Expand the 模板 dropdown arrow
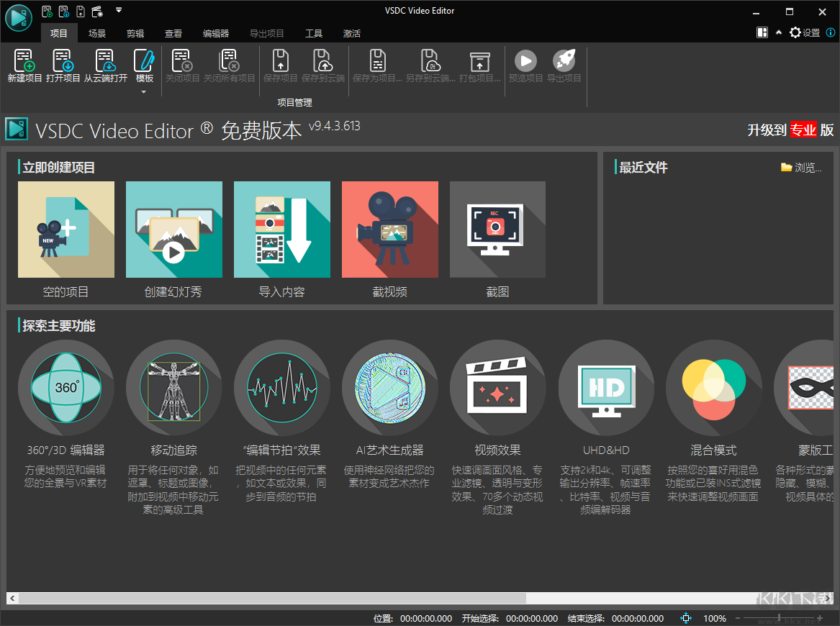The height and width of the screenshot is (626, 840). click(x=144, y=90)
